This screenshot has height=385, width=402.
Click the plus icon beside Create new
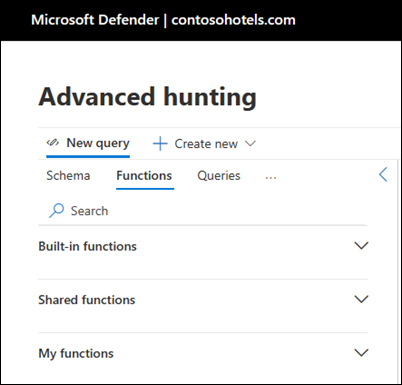(160, 144)
